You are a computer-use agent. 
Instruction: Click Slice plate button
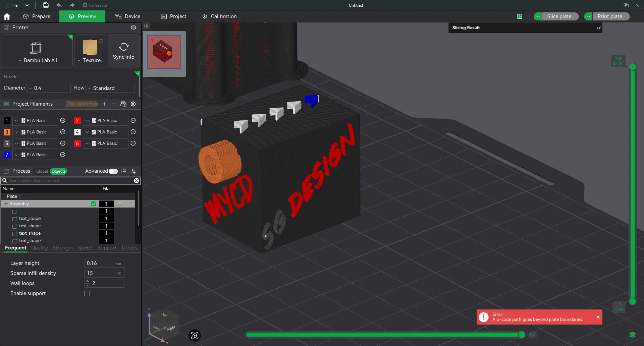coord(560,16)
